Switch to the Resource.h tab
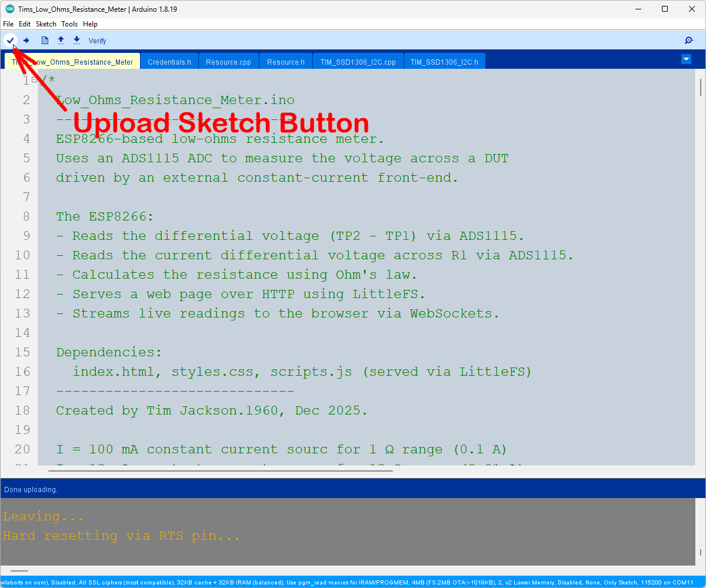The image size is (706, 588). pos(286,62)
